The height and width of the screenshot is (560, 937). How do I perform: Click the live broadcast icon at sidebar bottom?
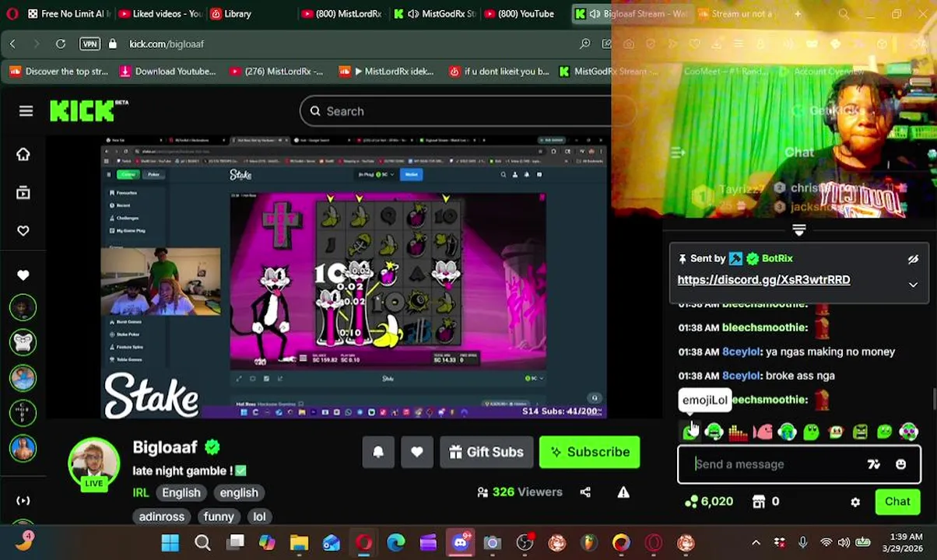click(23, 501)
